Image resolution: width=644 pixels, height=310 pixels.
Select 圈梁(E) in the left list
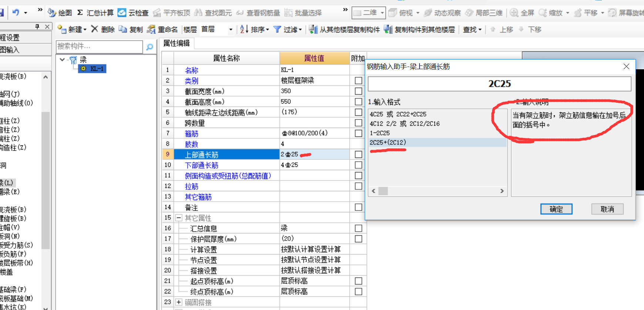tap(10, 192)
